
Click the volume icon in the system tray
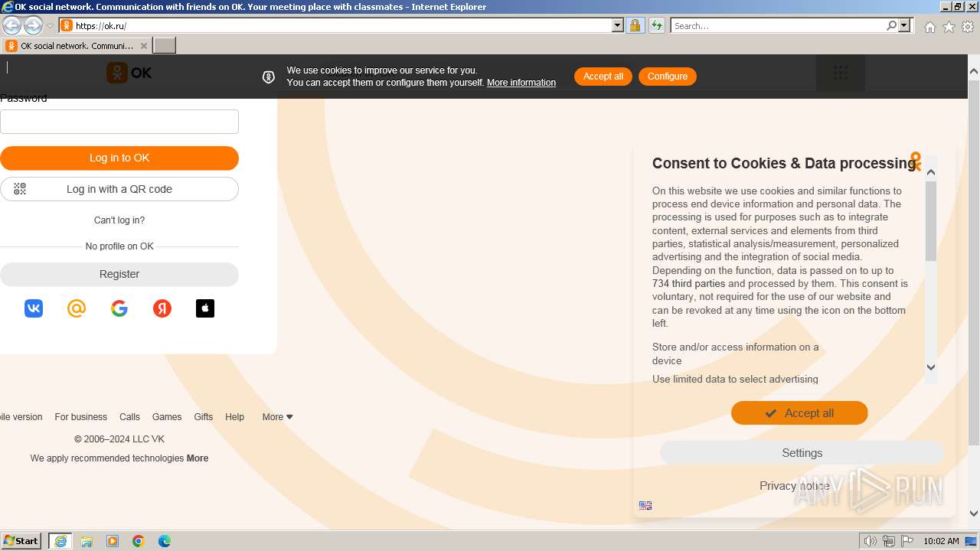[871, 541]
